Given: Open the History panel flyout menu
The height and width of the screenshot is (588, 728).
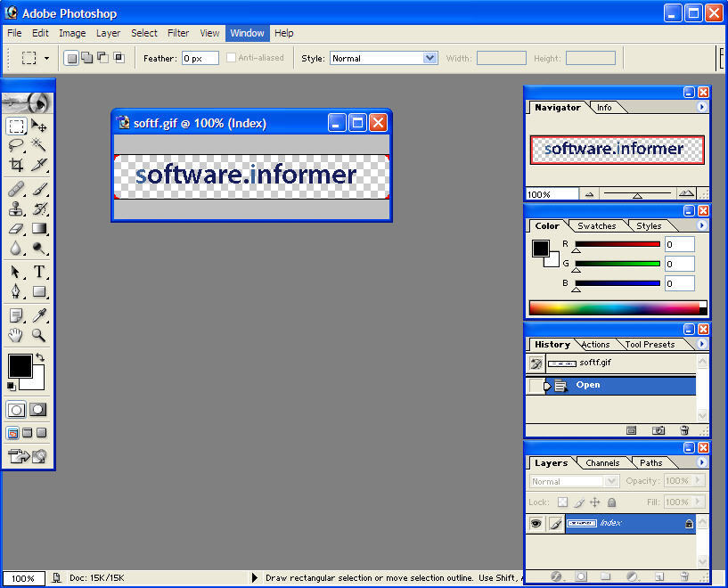Looking at the screenshot, I should point(701,344).
